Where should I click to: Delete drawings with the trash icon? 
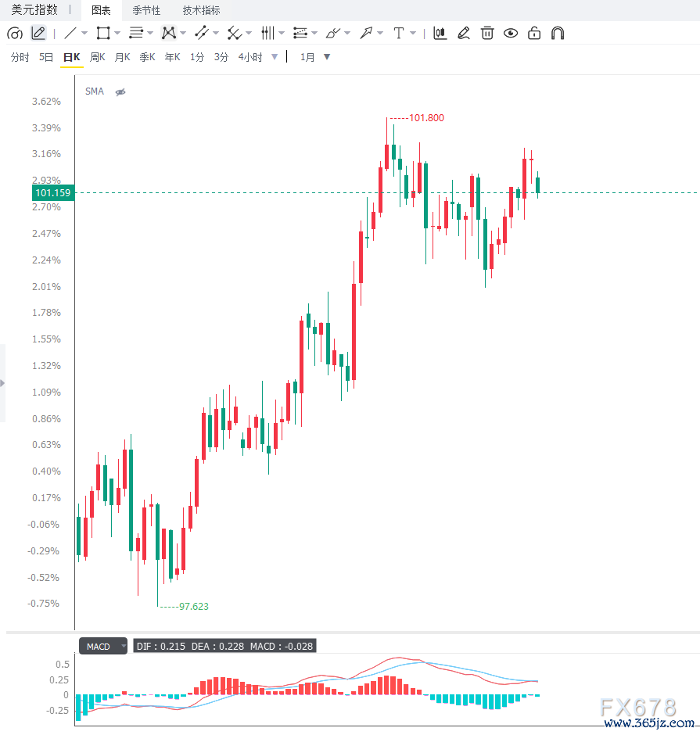click(x=487, y=34)
